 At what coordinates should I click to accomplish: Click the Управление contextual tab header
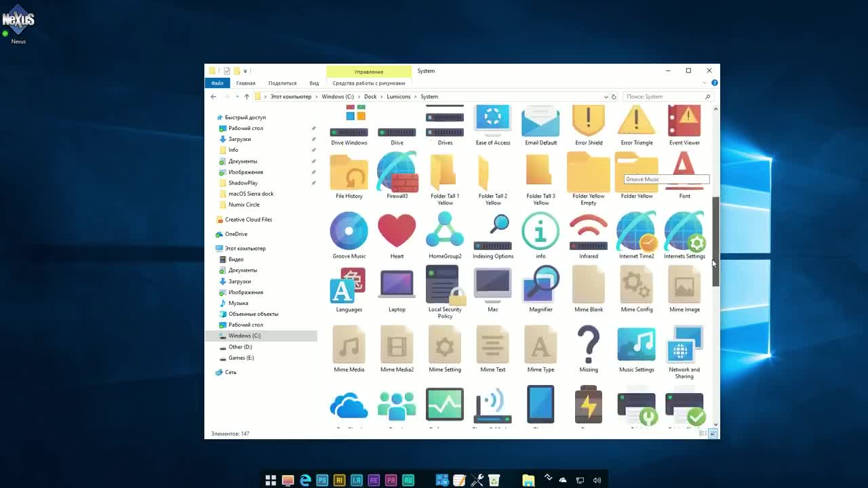tap(368, 71)
